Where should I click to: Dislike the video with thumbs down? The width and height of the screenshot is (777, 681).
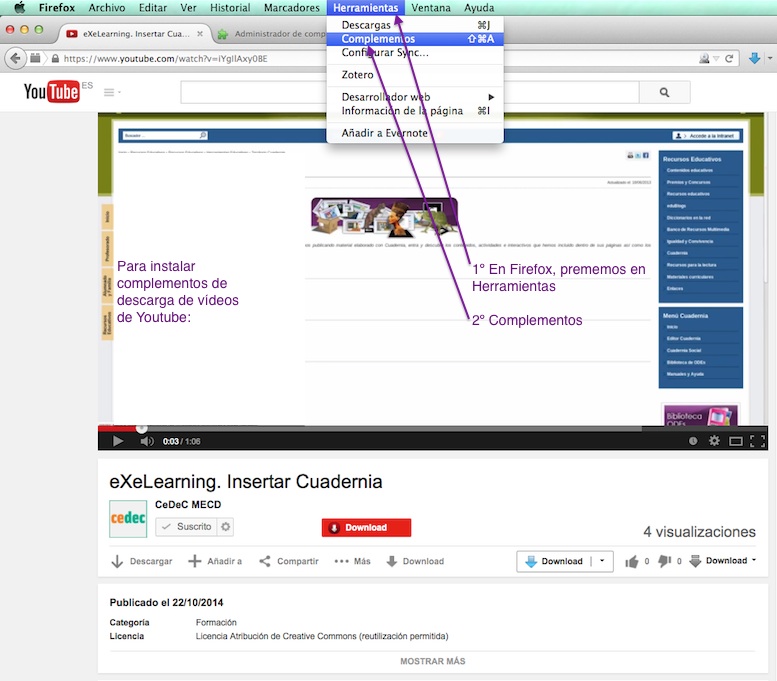664,561
